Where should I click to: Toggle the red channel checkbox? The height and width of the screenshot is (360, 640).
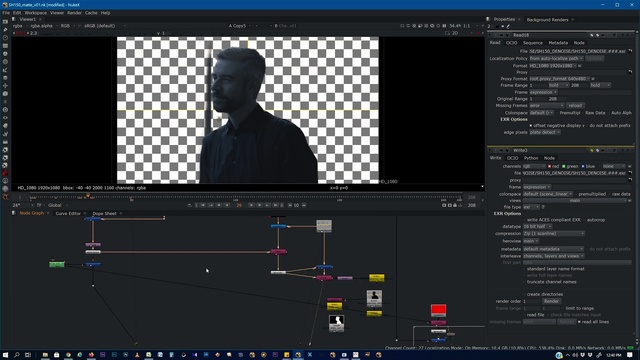click(549, 166)
